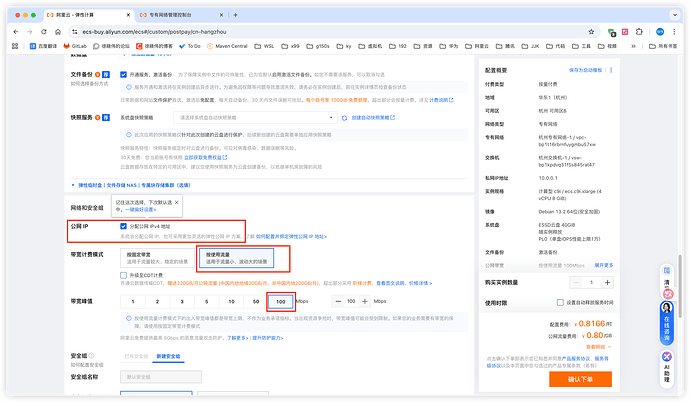Screen dimensions: 690x402
Task: Click the browser back arrow icon
Action: click(13, 32)
